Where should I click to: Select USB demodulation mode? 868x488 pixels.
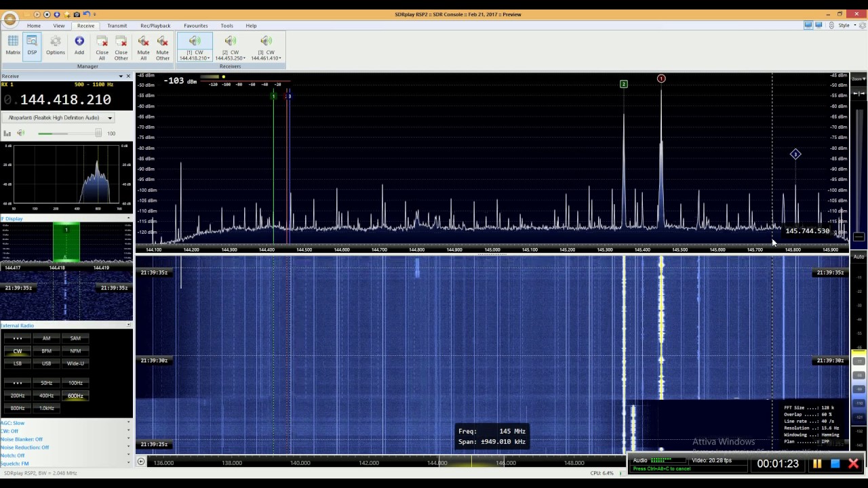point(46,363)
